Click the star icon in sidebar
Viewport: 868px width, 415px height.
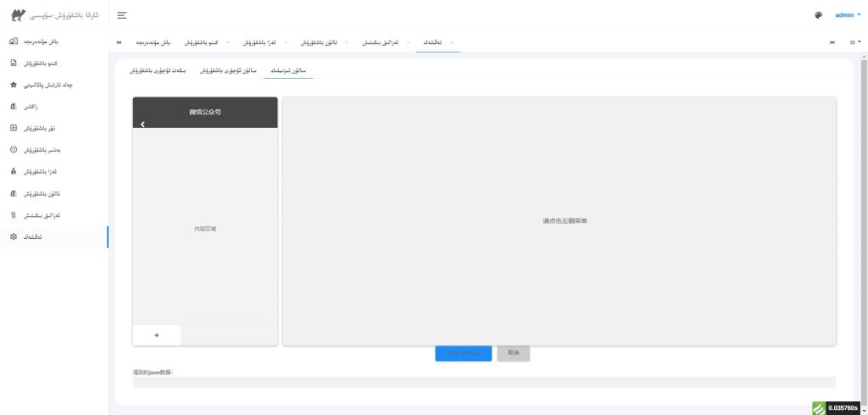click(14, 85)
